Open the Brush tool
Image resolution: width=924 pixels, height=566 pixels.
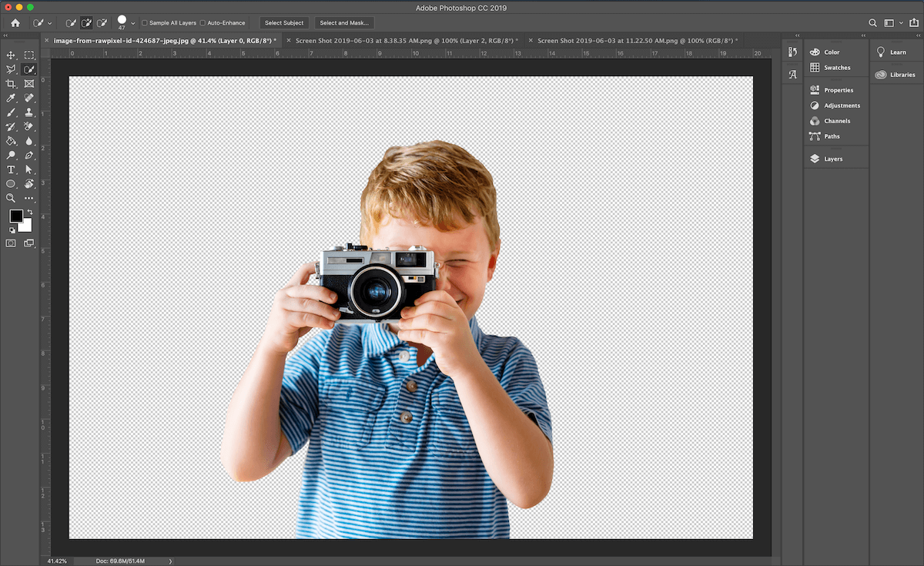tap(11, 111)
